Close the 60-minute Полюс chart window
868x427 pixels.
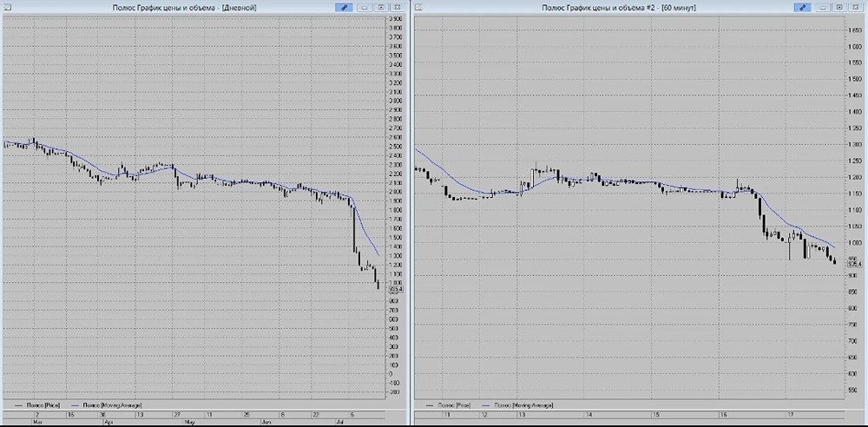pos(855,7)
